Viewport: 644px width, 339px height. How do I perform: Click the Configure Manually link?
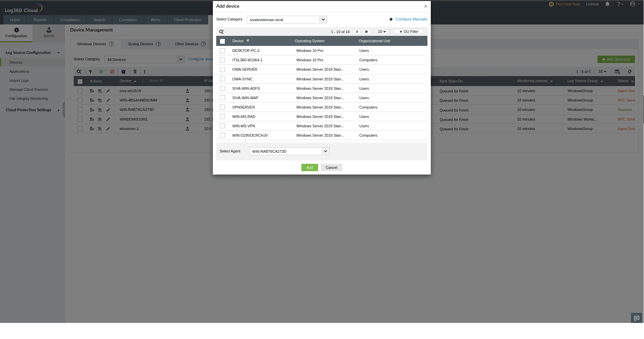pos(411,19)
